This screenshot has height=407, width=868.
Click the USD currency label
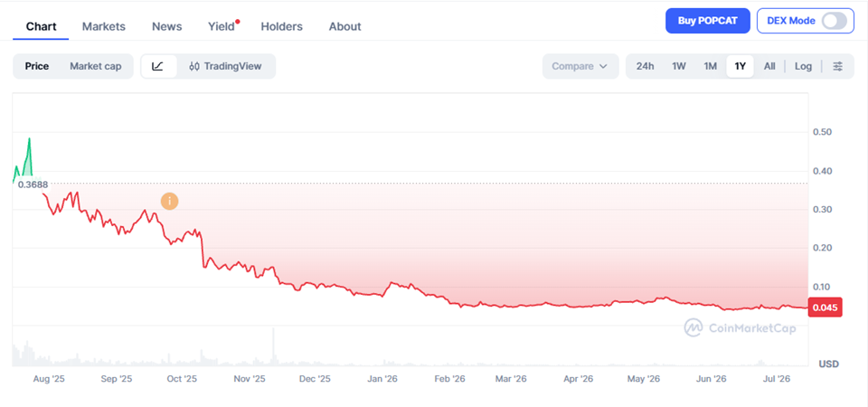click(x=829, y=364)
